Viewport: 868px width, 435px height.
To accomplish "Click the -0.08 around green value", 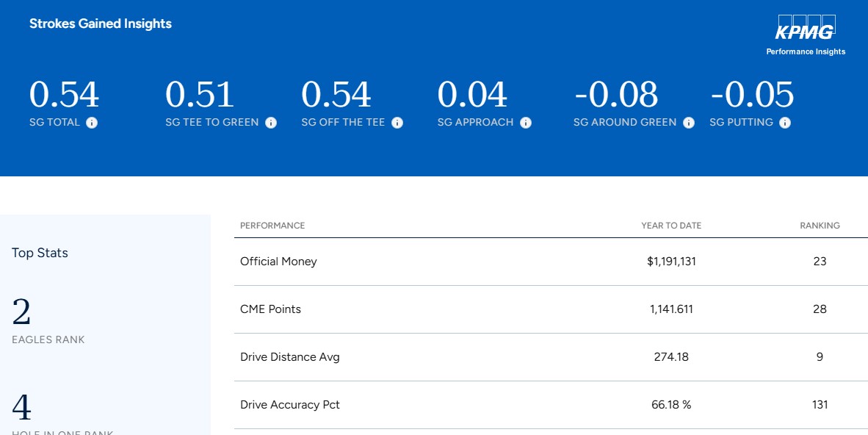I will [x=616, y=94].
